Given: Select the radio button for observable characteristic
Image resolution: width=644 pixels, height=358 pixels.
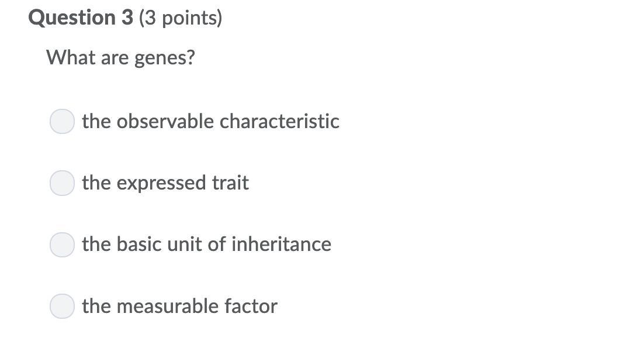Looking at the screenshot, I should pos(62,122).
